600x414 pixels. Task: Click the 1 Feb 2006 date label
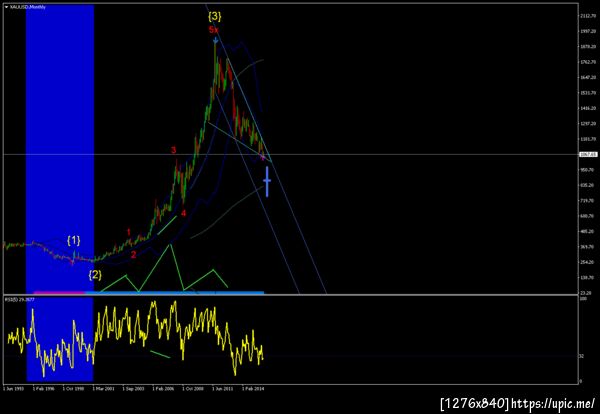pos(163,389)
